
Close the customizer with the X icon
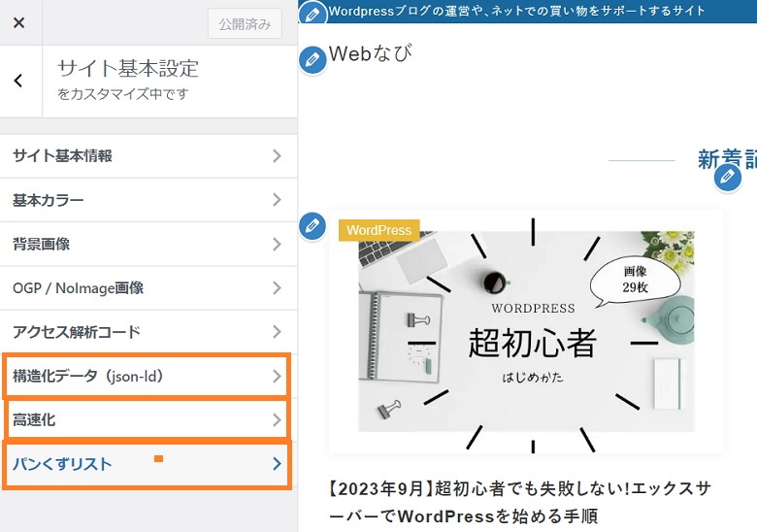pos(18,22)
